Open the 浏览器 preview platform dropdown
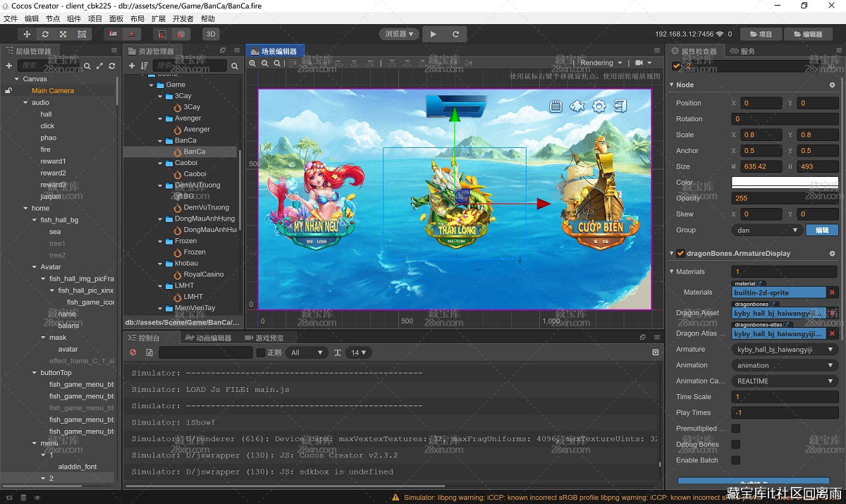Image resolution: width=846 pixels, height=504 pixels. tap(399, 34)
